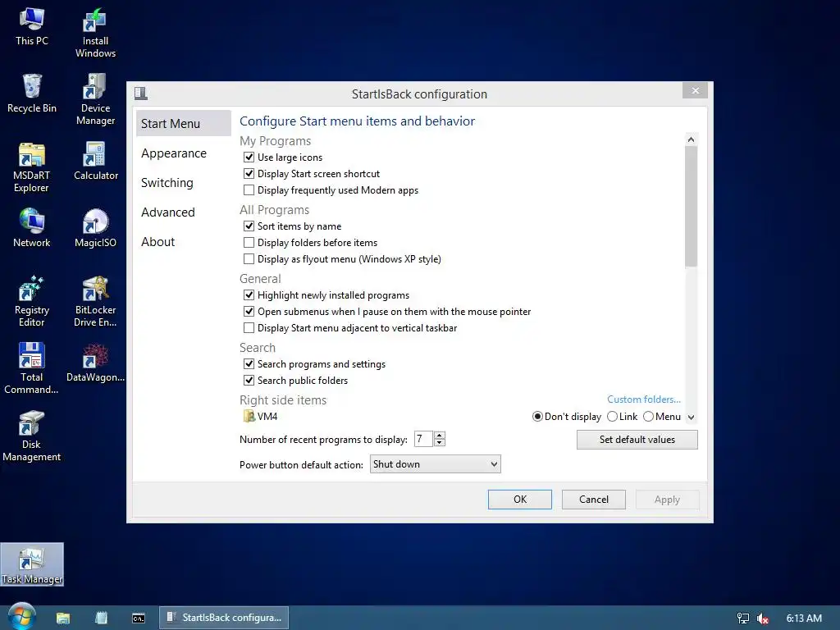The image size is (840, 630).
Task: Click the network tray icon
Action: 742,619
